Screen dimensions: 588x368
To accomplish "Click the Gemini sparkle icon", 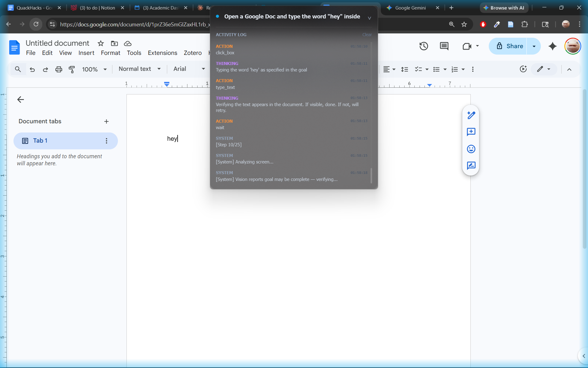I will point(552,46).
